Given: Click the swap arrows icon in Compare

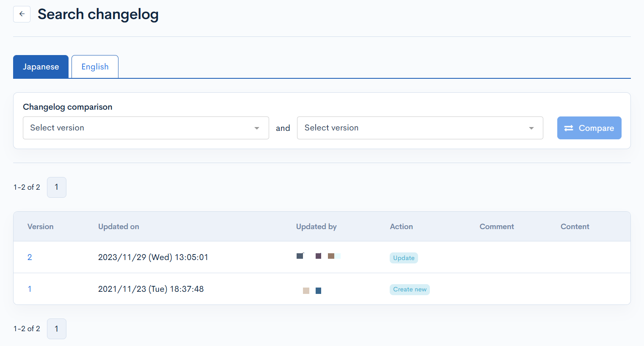Looking at the screenshot, I should click(569, 128).
